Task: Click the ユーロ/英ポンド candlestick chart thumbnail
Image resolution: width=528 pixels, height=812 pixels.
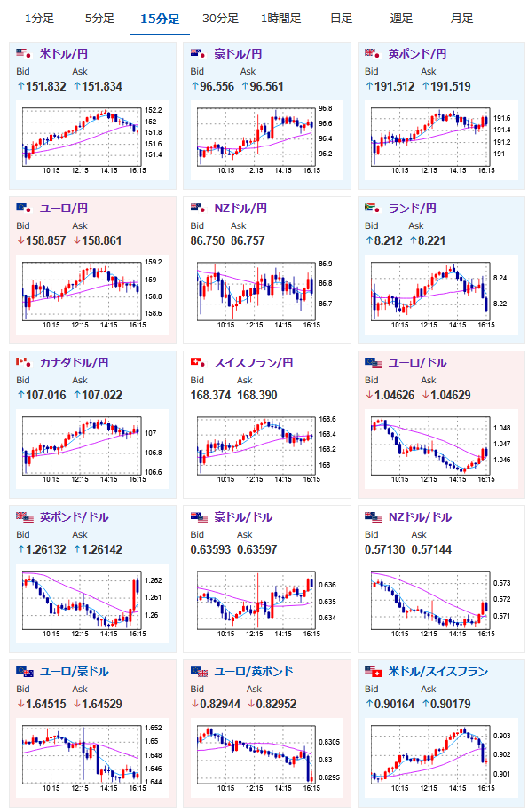Action: 266,758
